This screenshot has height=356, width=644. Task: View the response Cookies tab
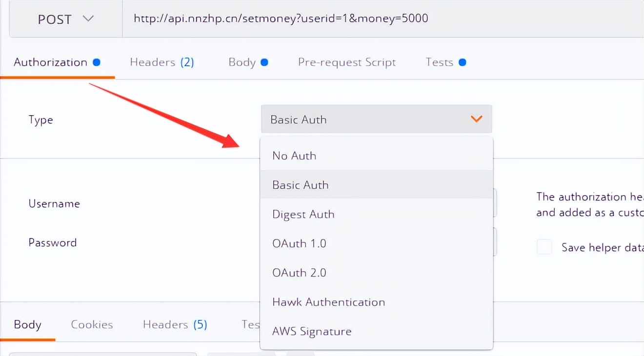pos(92,325)
